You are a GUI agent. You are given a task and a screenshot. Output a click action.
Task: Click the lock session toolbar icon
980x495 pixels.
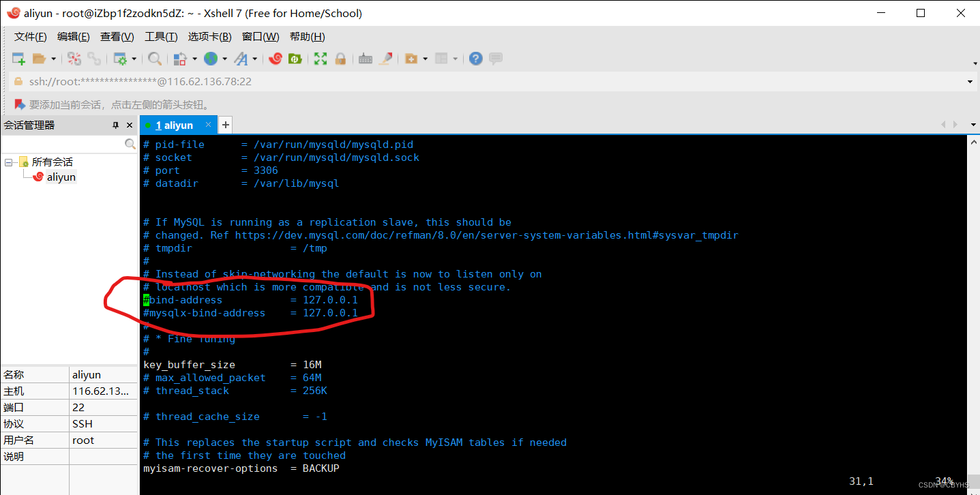point(340,59)
